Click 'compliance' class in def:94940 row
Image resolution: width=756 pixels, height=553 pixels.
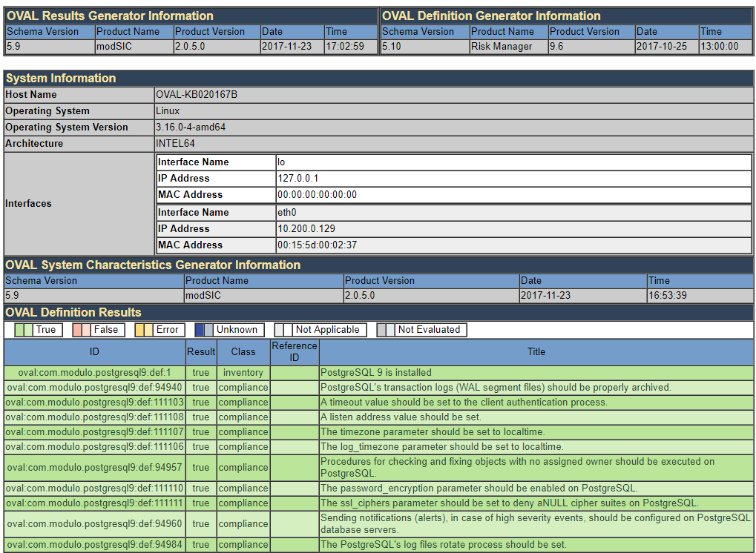tap(243, 388)
